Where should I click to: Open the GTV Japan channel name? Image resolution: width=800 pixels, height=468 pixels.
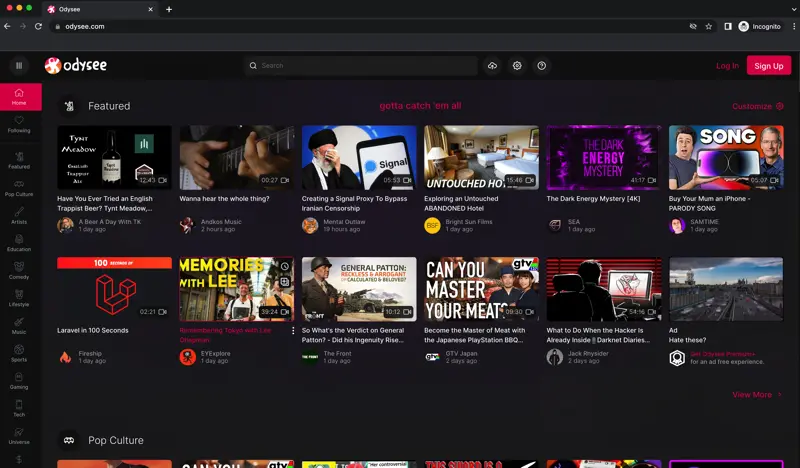[x=461, y=353]
